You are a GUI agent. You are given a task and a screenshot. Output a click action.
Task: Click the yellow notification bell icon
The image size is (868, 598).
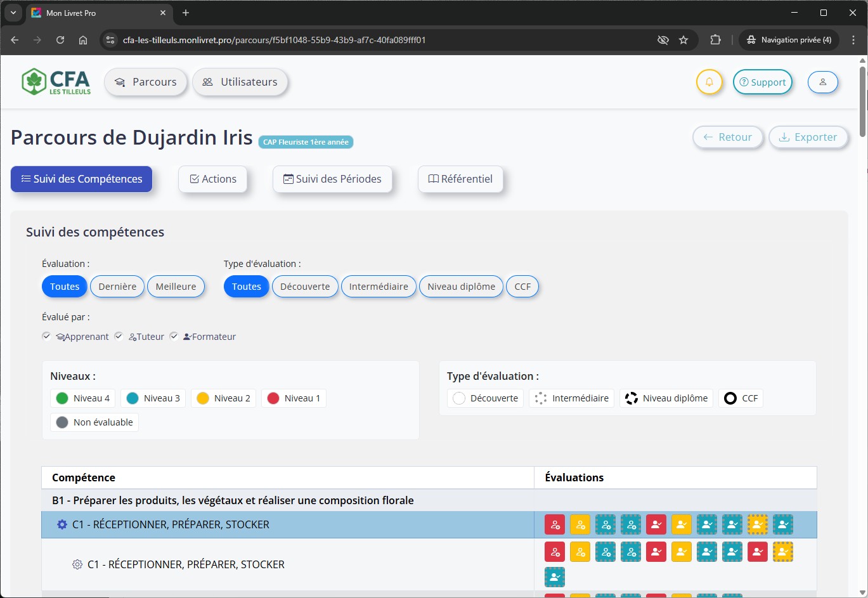(709, 82)
